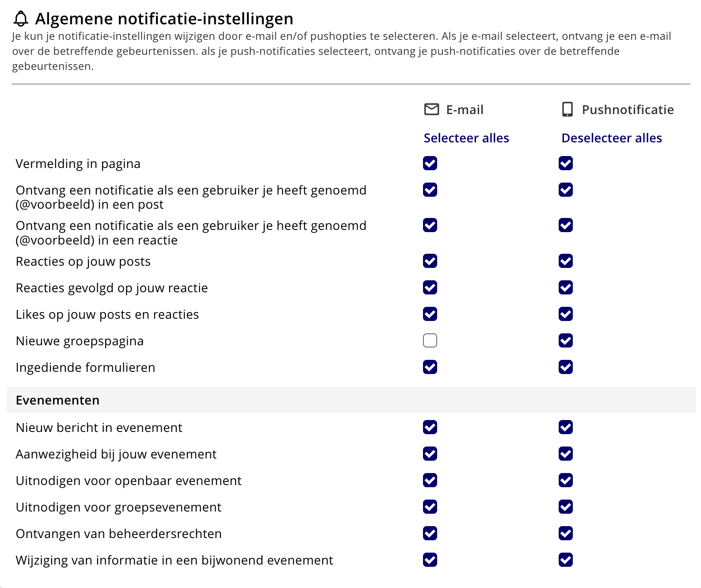Disable push for Vermelding in pagina
701x588 pixels.
(566, 163)
